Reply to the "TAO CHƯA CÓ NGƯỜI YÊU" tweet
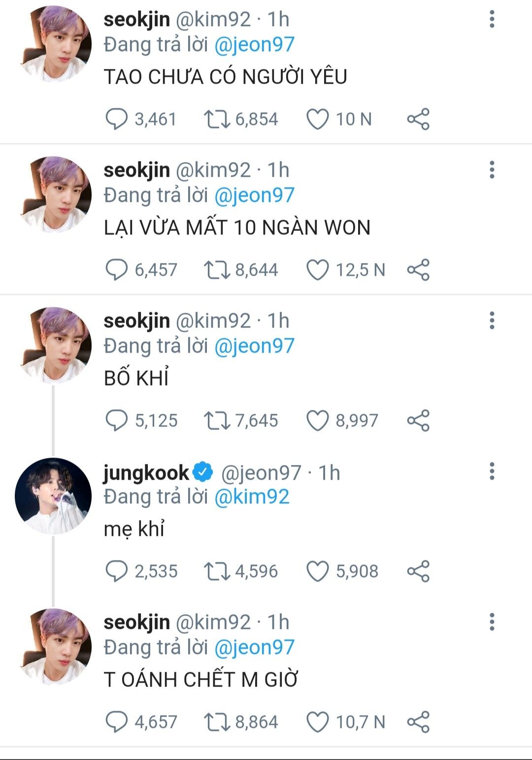Image resolution: width=532 pixels, height=760 pixels. click(117, 119)
